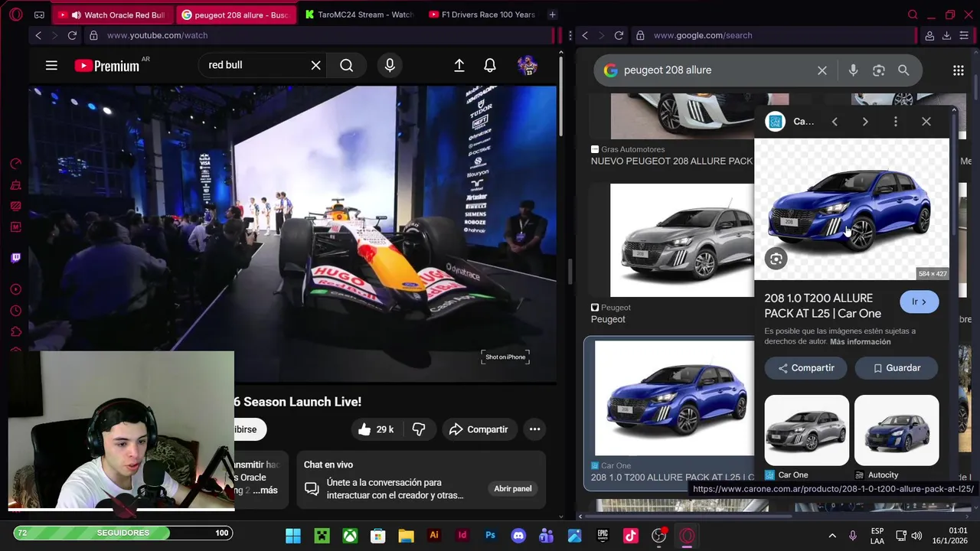
Task: Open the YouTube create upload button
Action: tap(459, 66)
